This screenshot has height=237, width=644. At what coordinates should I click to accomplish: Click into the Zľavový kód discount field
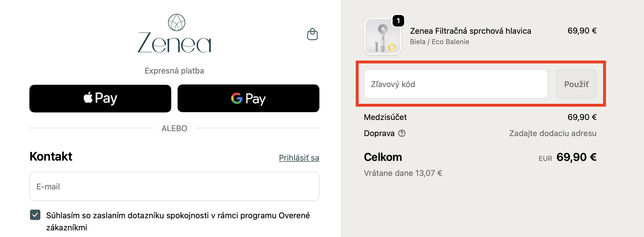(x=455, y=84)
